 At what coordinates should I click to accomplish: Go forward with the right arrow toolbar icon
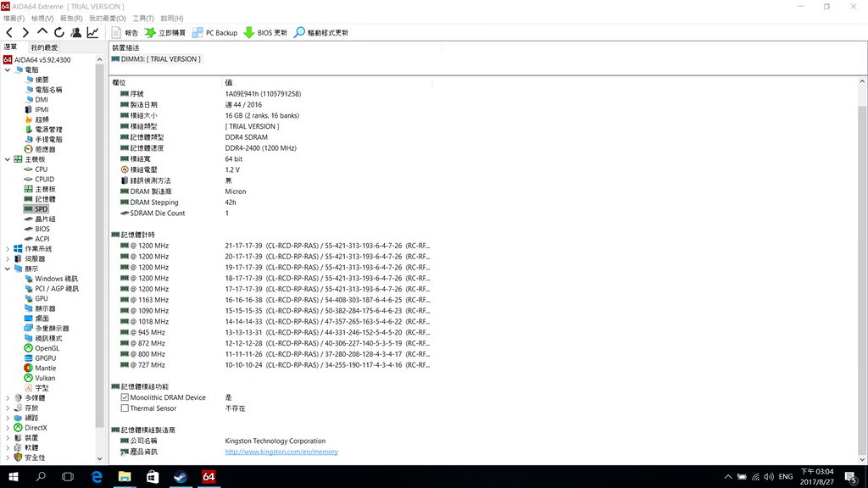pyautogui.click(x=25, y=33)
